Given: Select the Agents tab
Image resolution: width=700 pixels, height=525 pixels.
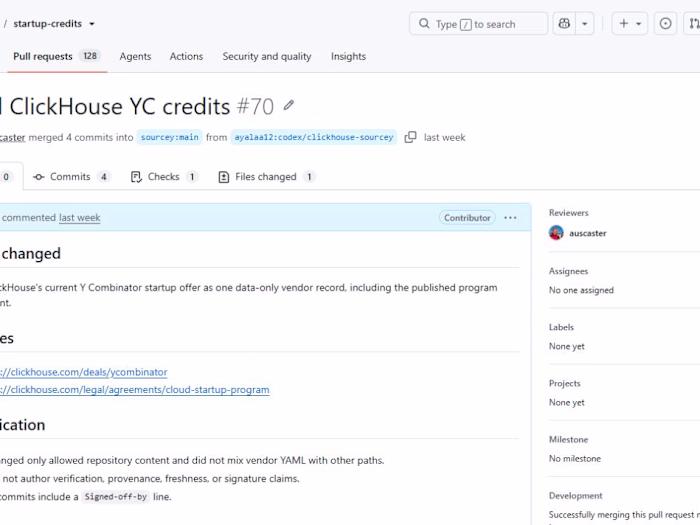Looking at the screenshot, I should pos(135,56).
